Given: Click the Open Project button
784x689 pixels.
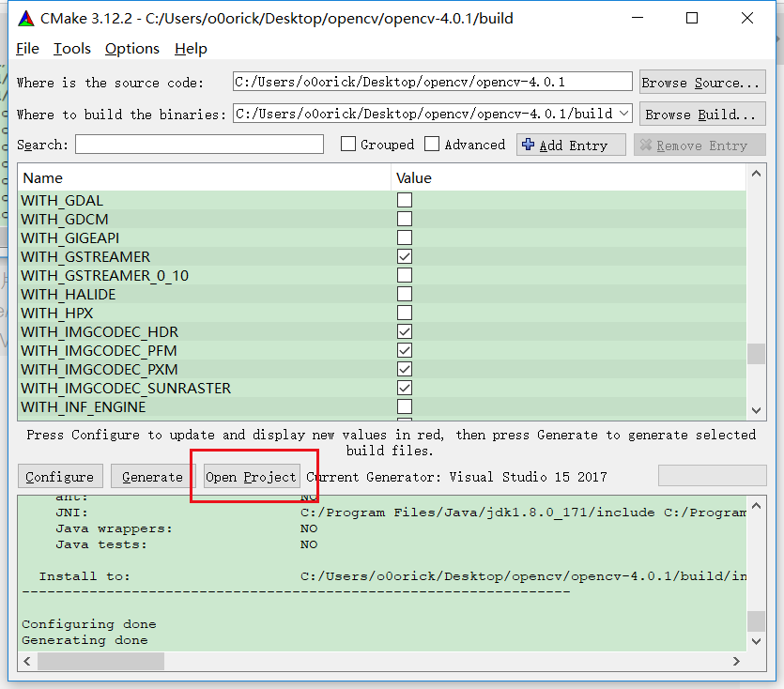Looking at the screenshot, I should click(x=251, y=477).
